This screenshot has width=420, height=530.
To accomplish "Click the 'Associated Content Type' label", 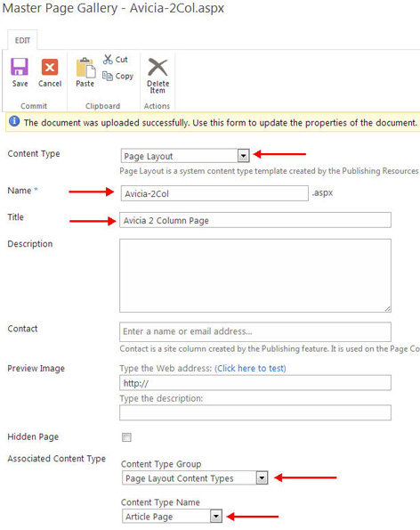I will click(56, 459).
